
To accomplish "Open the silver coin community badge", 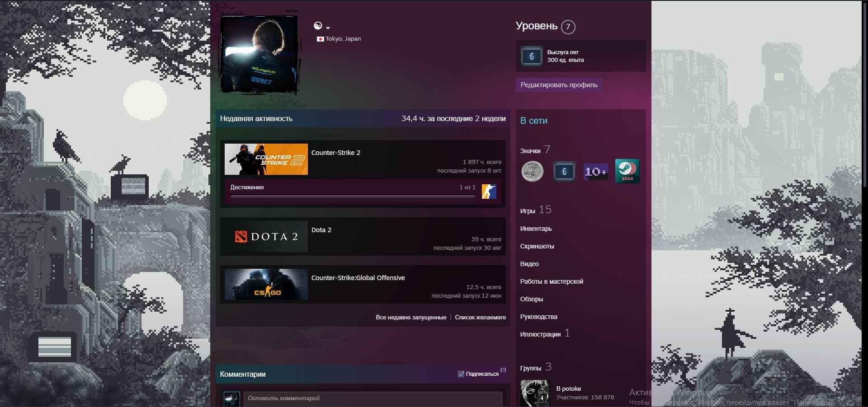I will pos(532,171).
